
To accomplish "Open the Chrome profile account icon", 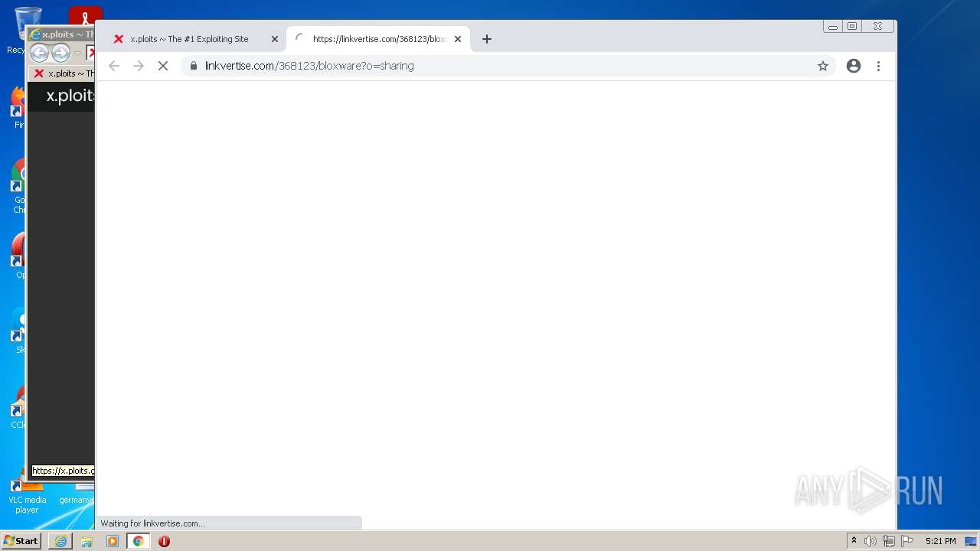I will tap(854, 66).
